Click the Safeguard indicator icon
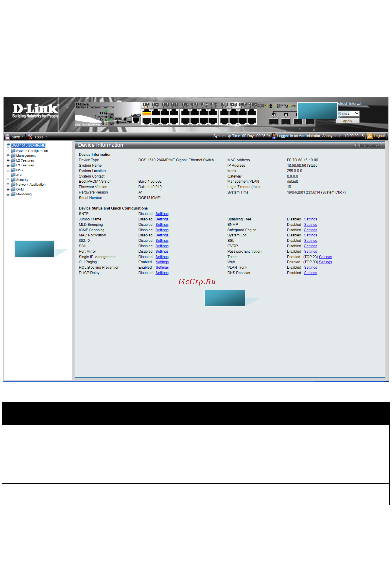Screen dimensions: 392x563 (x=355, y=145)
